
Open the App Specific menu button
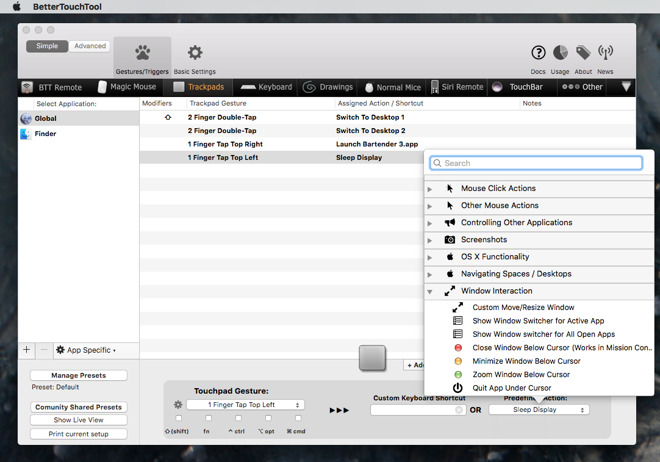pos(86,350)
